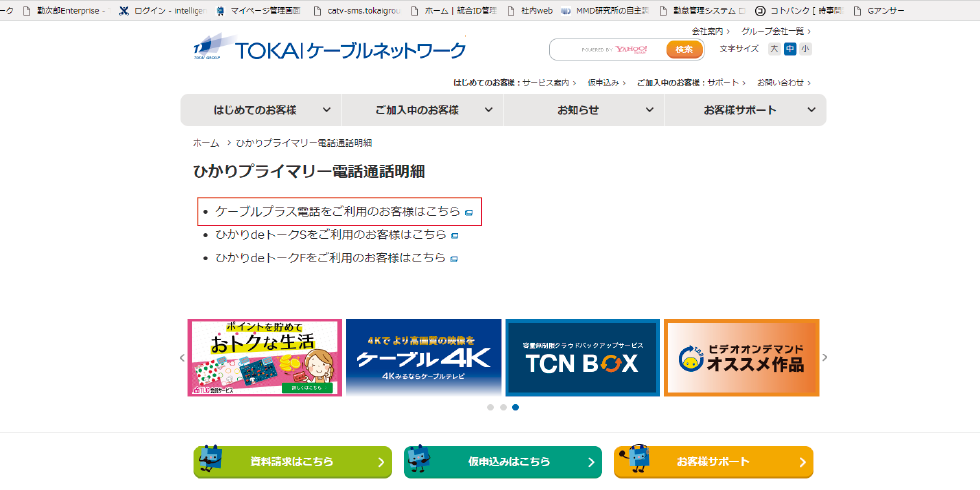
Task: Open the お客様サポート navigation menu
Action: pyautogui.click(x=746, y=110)
